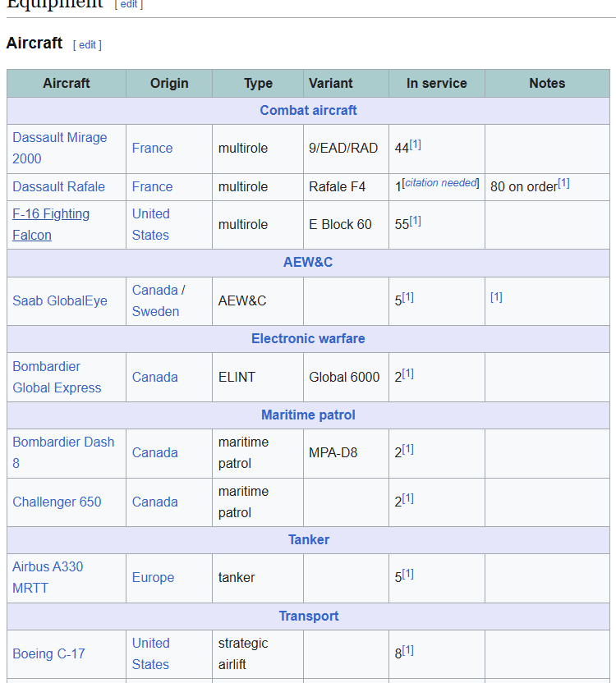This screenshot has width=616, height=683.
Task: Open the F-16 Fighting Falcon link
Action: 51,225
